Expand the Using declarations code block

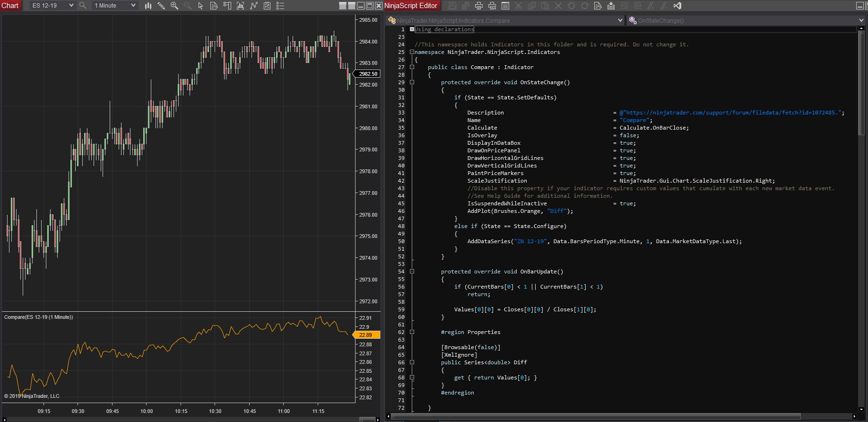coord(412,29)
